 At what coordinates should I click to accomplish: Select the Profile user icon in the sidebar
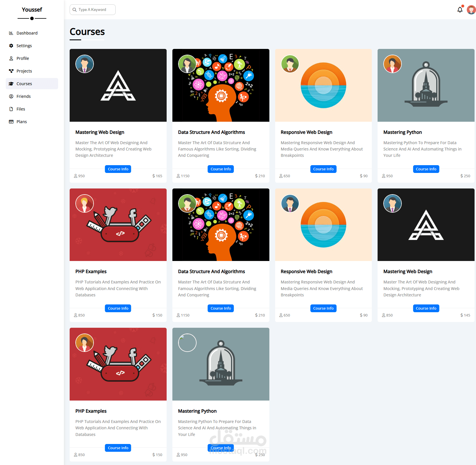(11, 58)
